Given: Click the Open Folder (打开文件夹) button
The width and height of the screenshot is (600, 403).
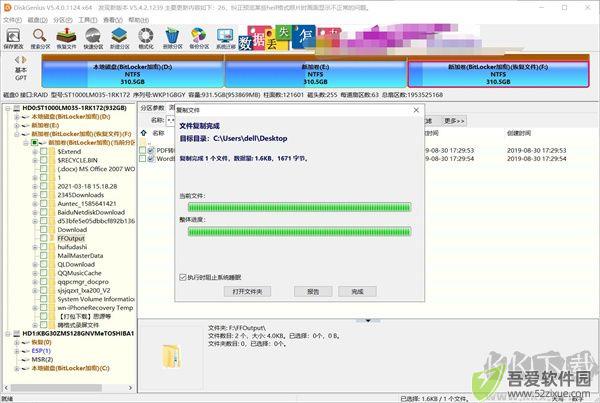Looking at the screenshot, I should (247, 292).
